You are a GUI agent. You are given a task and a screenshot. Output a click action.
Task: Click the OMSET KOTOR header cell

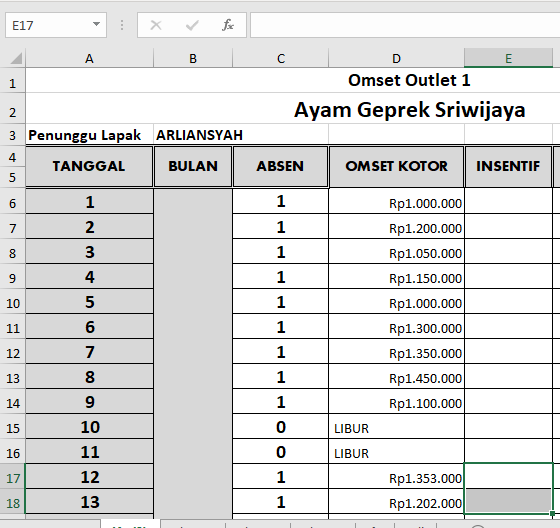(396, 166)
